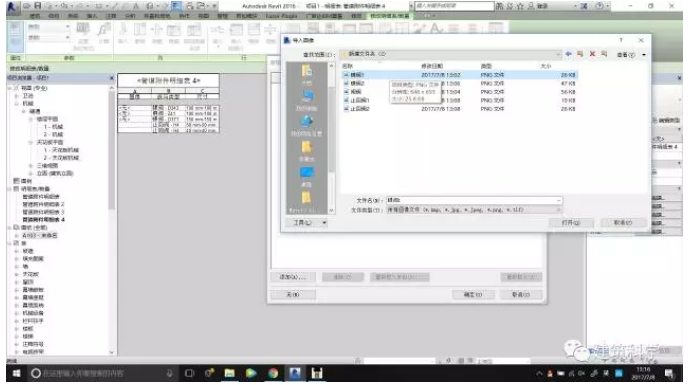Select the file row sized 56 KB

[x=459, y=92]
